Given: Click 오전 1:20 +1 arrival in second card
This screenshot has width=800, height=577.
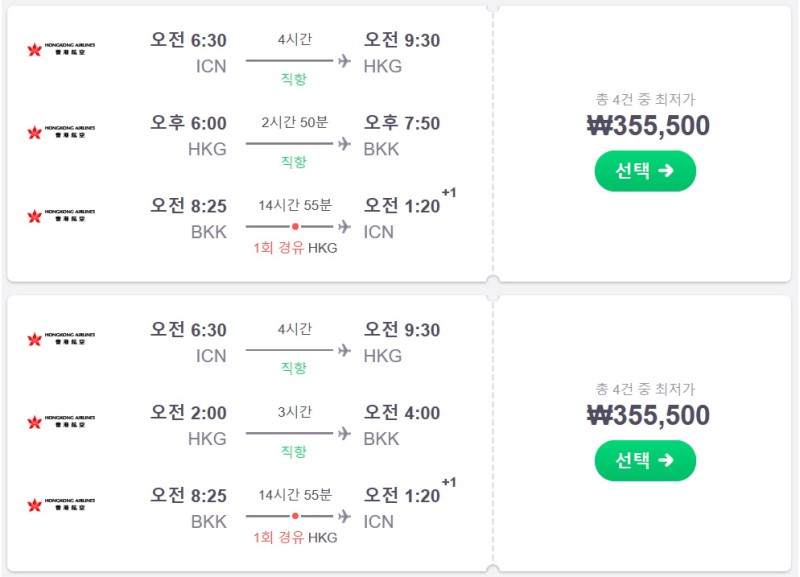Looking at the screenshot, I should tap(410, 492).
